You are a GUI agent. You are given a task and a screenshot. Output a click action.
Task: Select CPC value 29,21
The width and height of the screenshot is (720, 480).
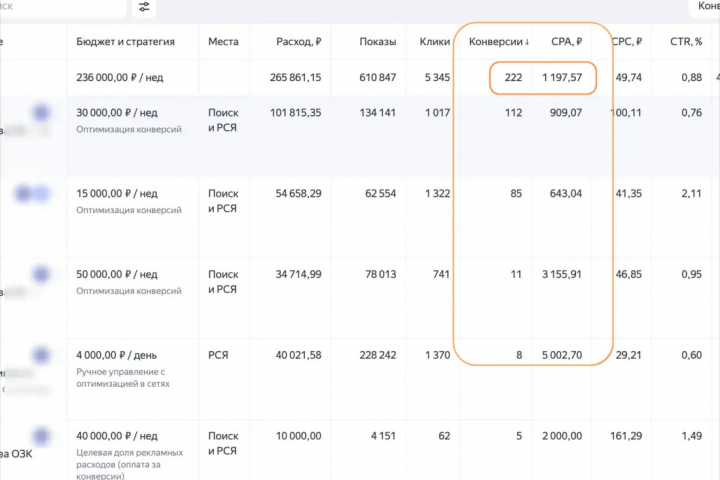click(629, 356)
